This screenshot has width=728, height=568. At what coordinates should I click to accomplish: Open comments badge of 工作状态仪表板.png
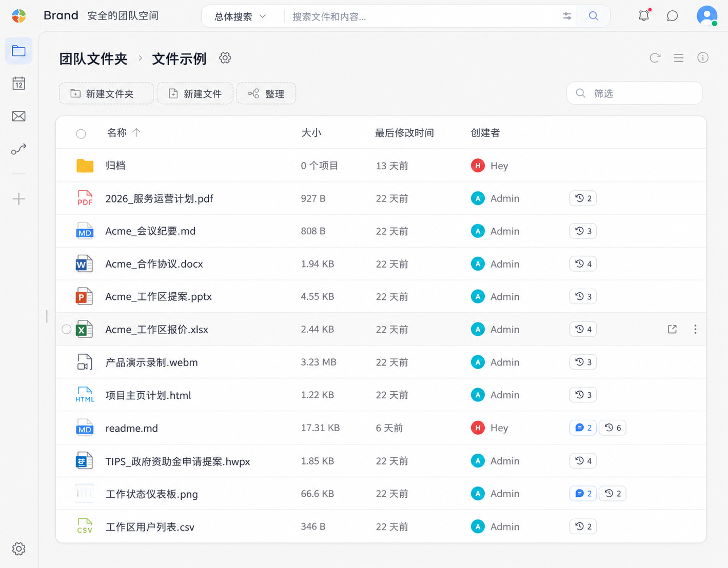tap(583, 493)
